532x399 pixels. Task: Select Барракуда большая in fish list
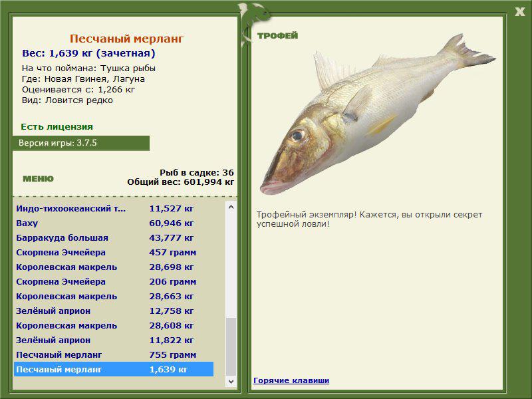[114, 238]
